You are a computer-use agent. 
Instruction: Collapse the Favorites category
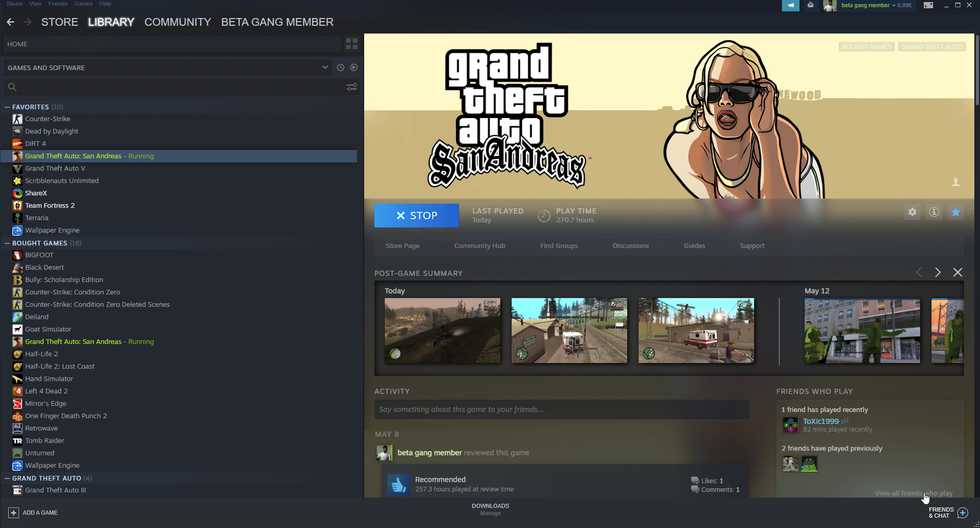point(7,107)
